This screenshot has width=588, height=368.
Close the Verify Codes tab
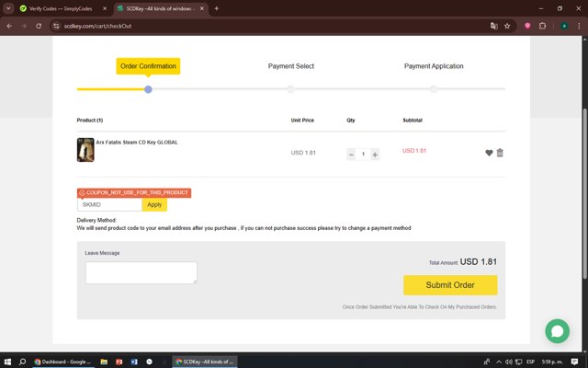pyautogui.click(x=105, y=8)
